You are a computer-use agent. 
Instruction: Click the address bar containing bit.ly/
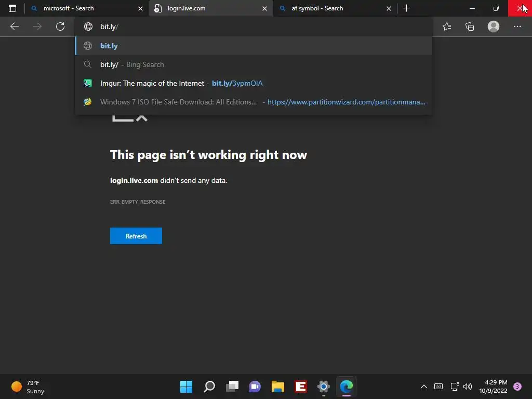(254, 26)
